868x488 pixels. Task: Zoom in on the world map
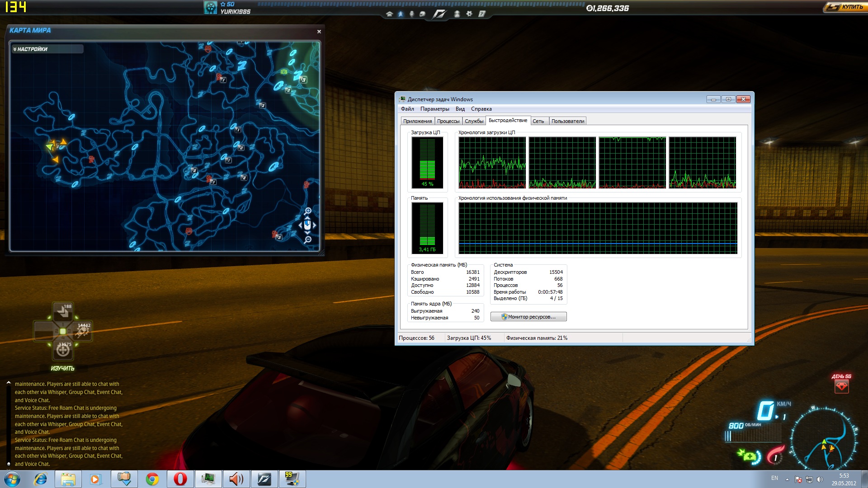coord(308,211)
